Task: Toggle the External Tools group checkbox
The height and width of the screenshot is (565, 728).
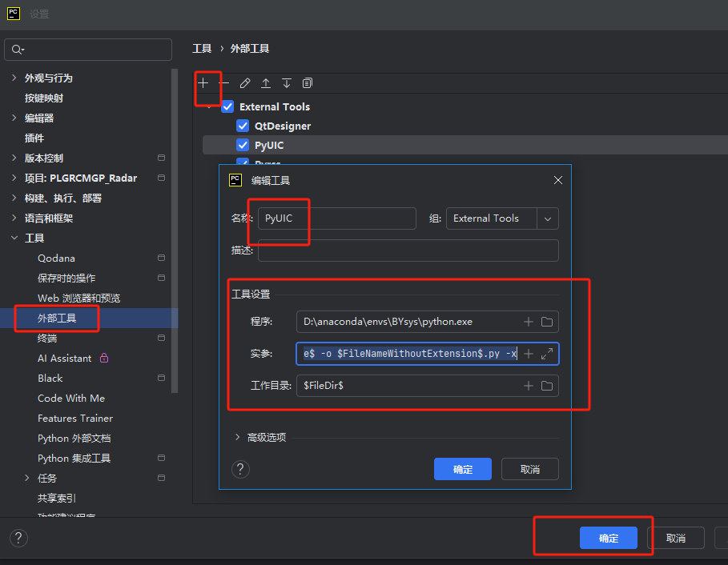Action: [227, 106]
